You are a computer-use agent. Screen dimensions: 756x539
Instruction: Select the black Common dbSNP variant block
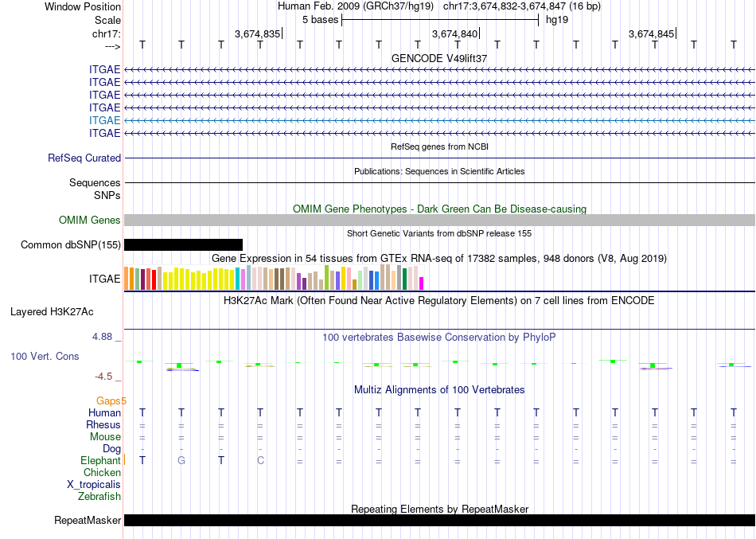(183, 244)
